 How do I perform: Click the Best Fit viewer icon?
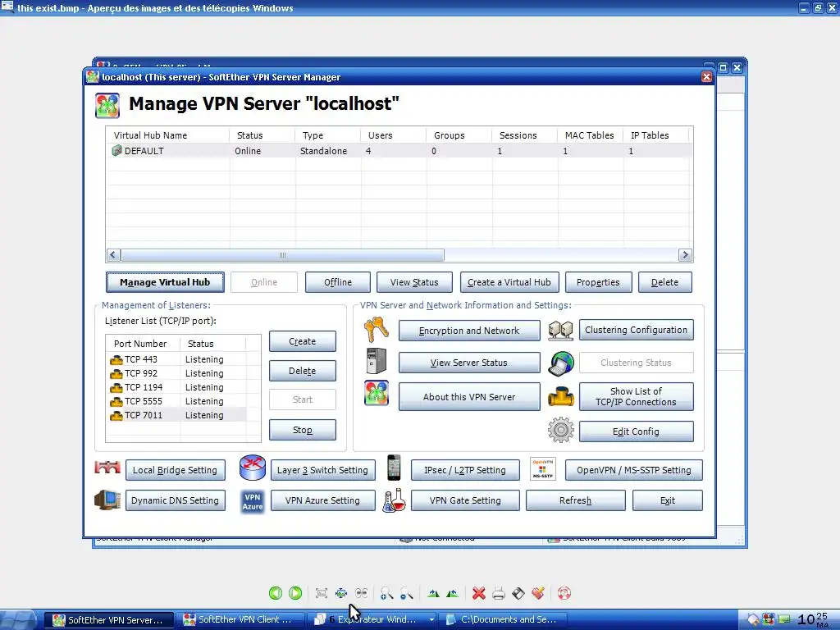pyautogui.click(x=322, y=593)
